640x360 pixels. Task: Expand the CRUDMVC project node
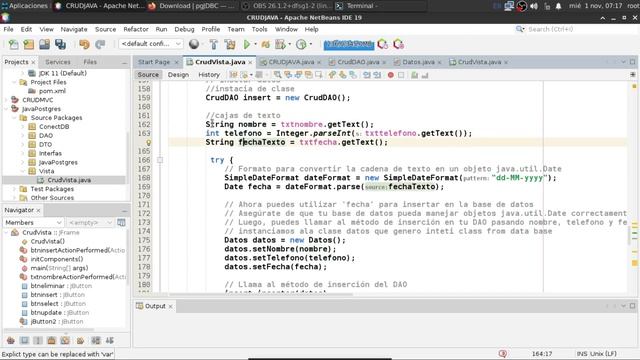[x=7, y=100]
